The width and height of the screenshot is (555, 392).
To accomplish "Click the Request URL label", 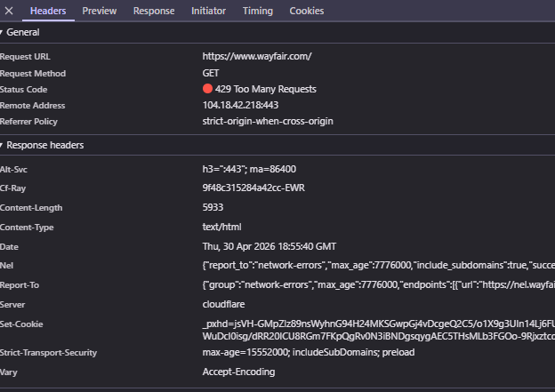I will click(25, 57).
